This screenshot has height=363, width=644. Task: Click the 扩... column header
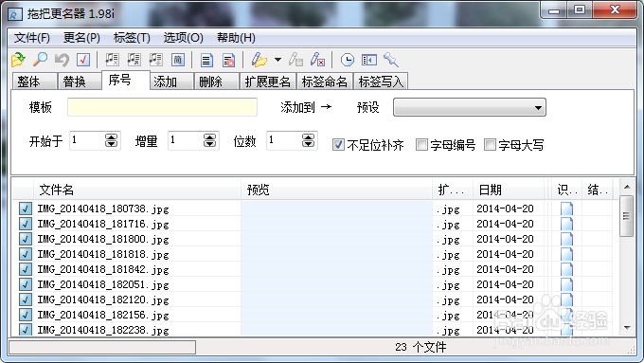pyautogui.click(x=453, y=190)
